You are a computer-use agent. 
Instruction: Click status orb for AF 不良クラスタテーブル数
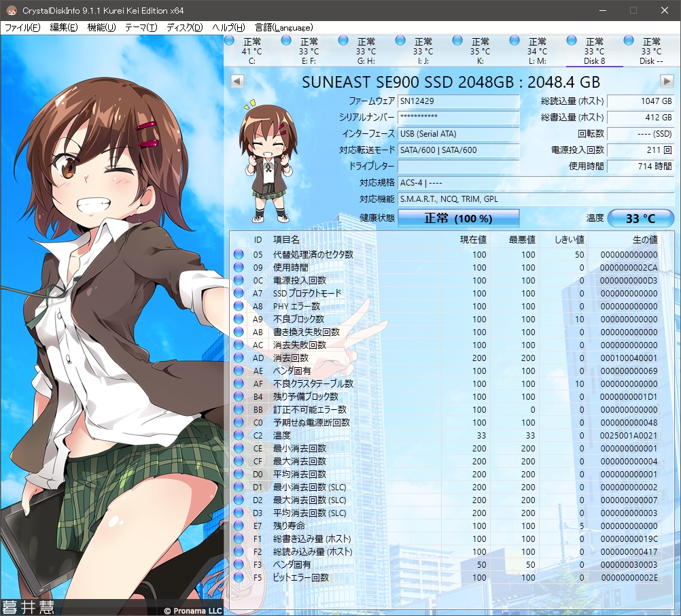[x=239, y=383]
